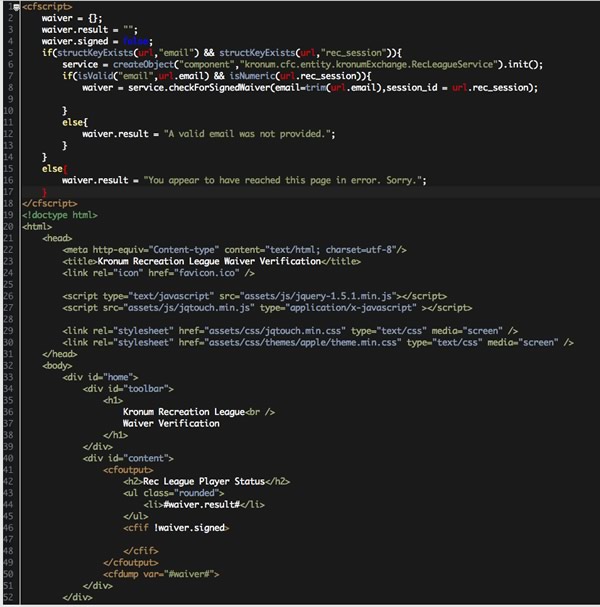Viewport: 600px width, 607px height.
Task: Click the div id="toolbar" tag
Action: (128, 389)
